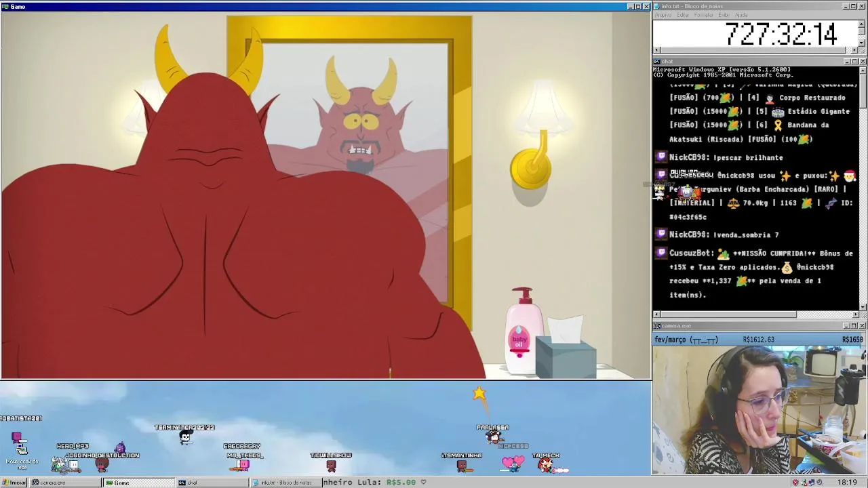Click the baby oil bottle in Game window
Image resolution: width=868 pixels, height=488 pixels.
[523, 331]
